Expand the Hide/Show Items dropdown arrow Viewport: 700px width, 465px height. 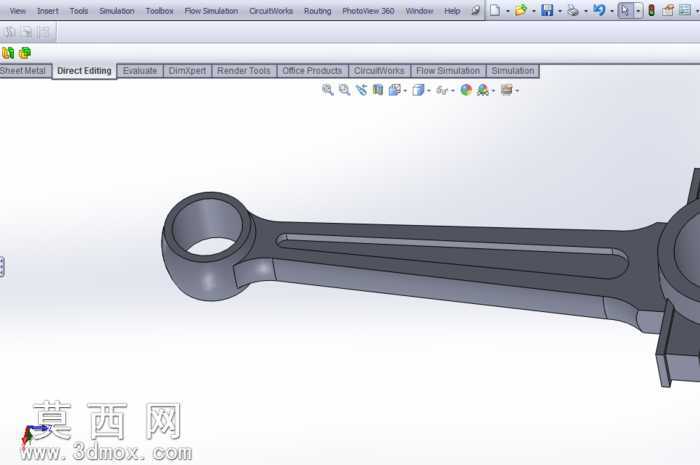click(453, 91)
